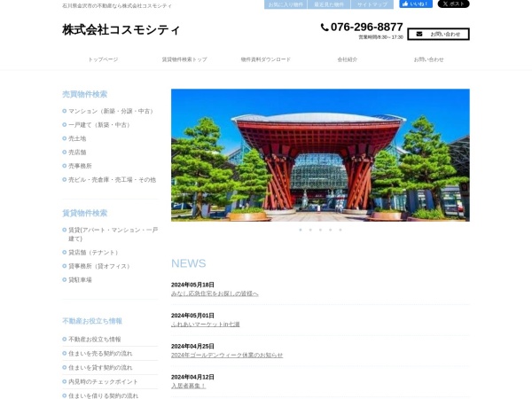Click the Facebook いいね! like button
Screen dimensions: 532x399
(x=416, y=4)
